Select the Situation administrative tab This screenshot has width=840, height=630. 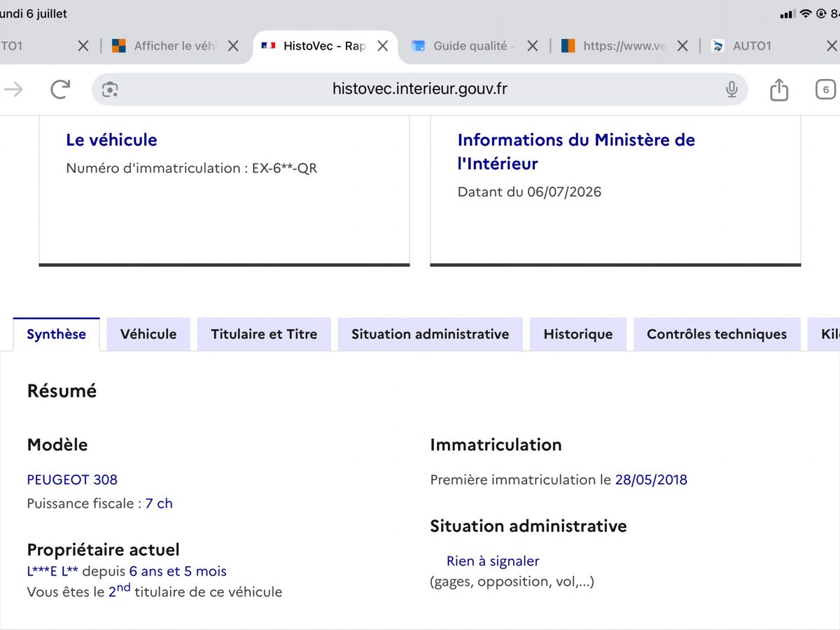pos(430,334)
